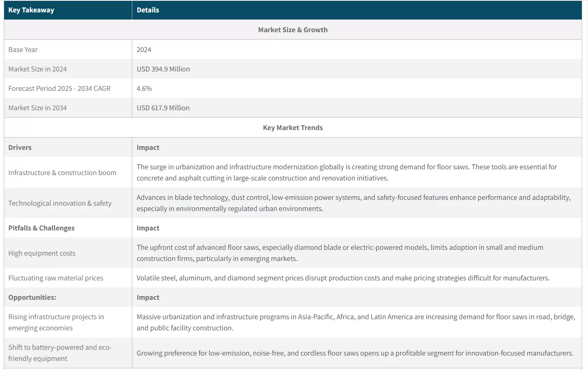Click the Forecast Period 2025 - 2034 CAGR label
The height and width of the screenshot is (370, 588).
pos(60,88)
